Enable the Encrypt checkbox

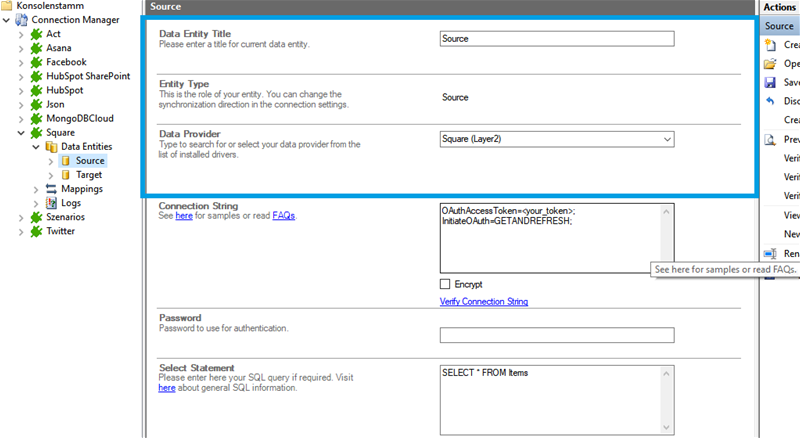(x=445, y=284)
